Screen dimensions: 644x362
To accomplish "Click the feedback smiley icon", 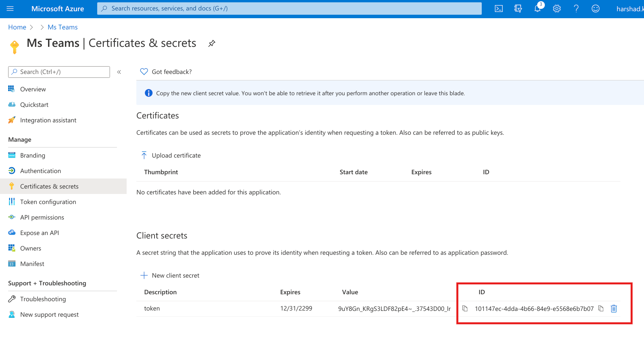I will point(595,9).
